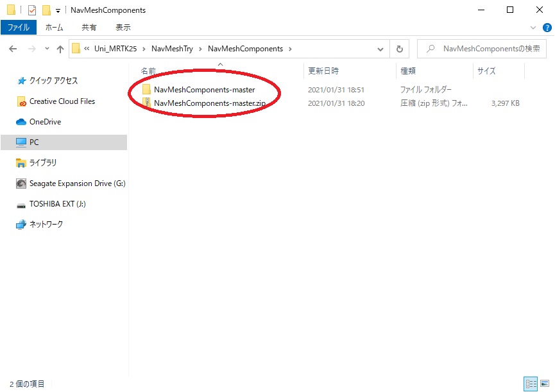
Task: Sort by 更新日時 column header
Action: 323,71
